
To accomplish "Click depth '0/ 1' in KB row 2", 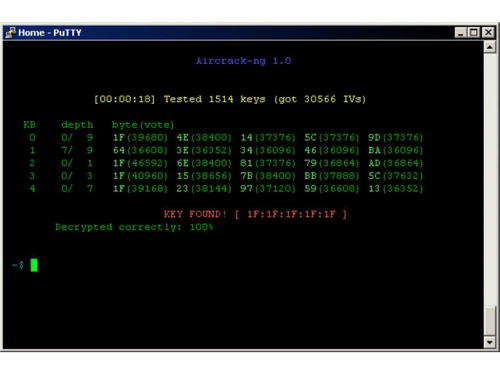I will click(x=77, y=163).
